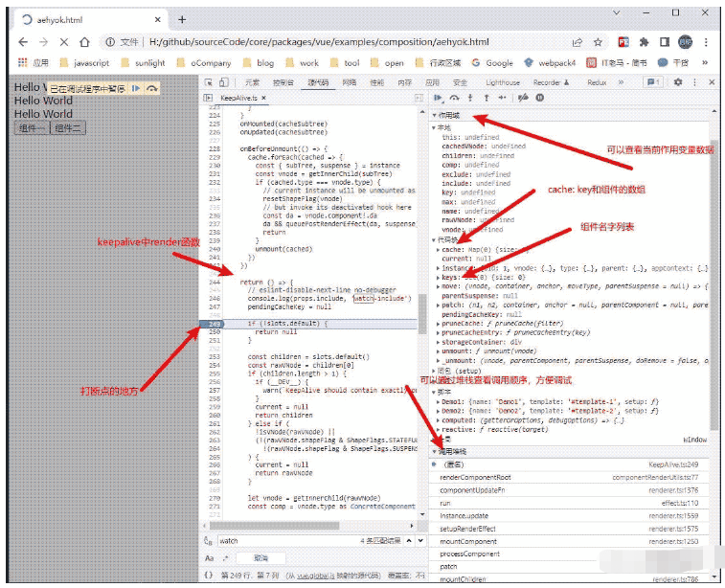Toggle replace mode icon beside search

point(208,541)
